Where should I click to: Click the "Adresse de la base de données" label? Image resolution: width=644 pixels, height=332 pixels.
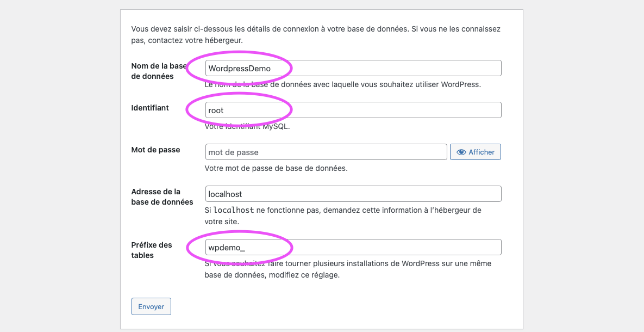coord(162,196)
